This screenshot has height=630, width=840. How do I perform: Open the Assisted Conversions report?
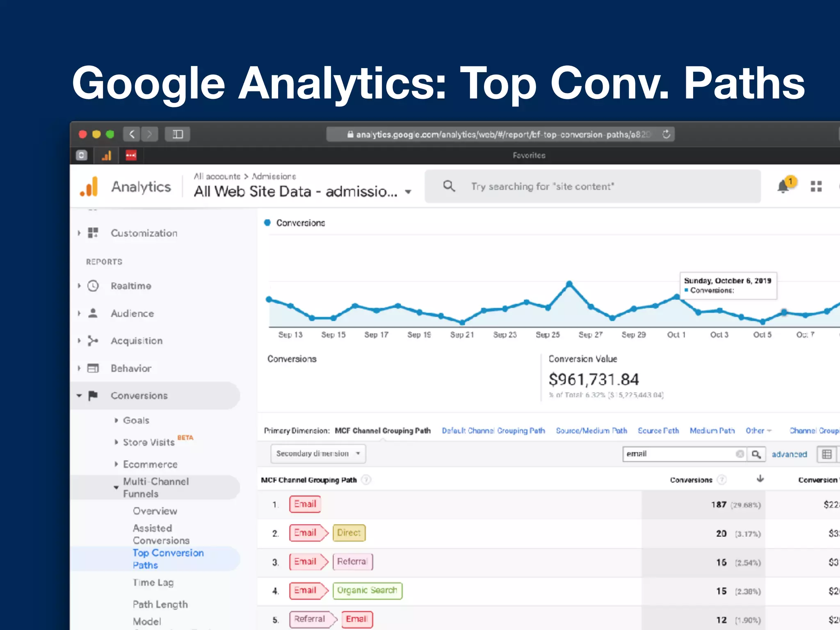[x=160, y=534]
